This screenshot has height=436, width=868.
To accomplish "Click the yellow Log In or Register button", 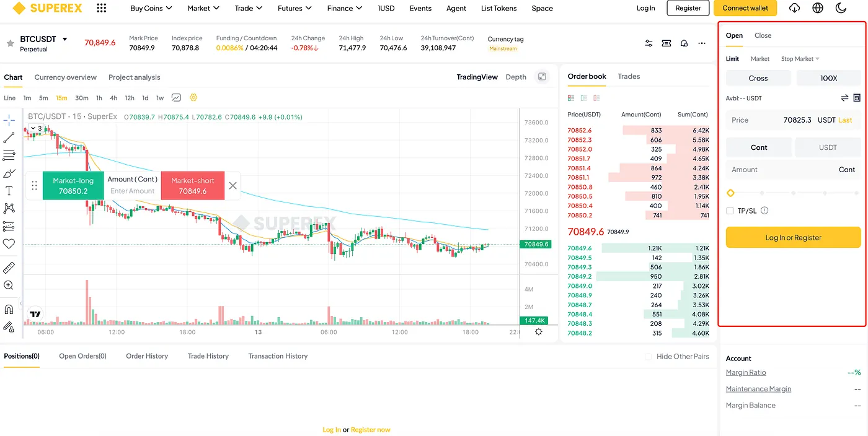I will point(794,237).
